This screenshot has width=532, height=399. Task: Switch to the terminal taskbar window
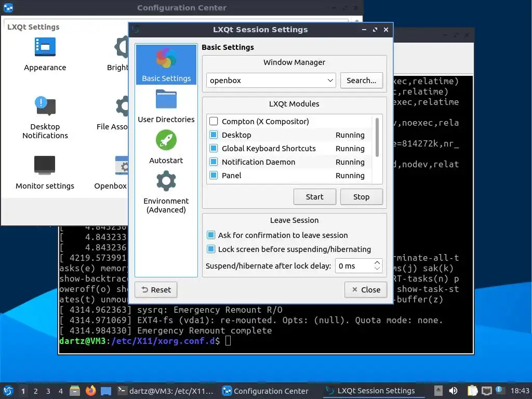point(166,391)
